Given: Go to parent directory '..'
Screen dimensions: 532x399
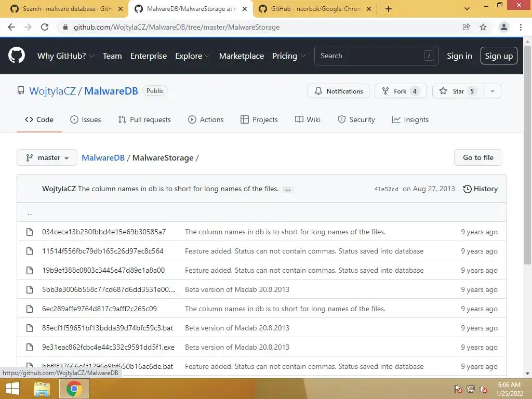Looking at the screenshot, I should pyautogui.click(x=30, y=212).
